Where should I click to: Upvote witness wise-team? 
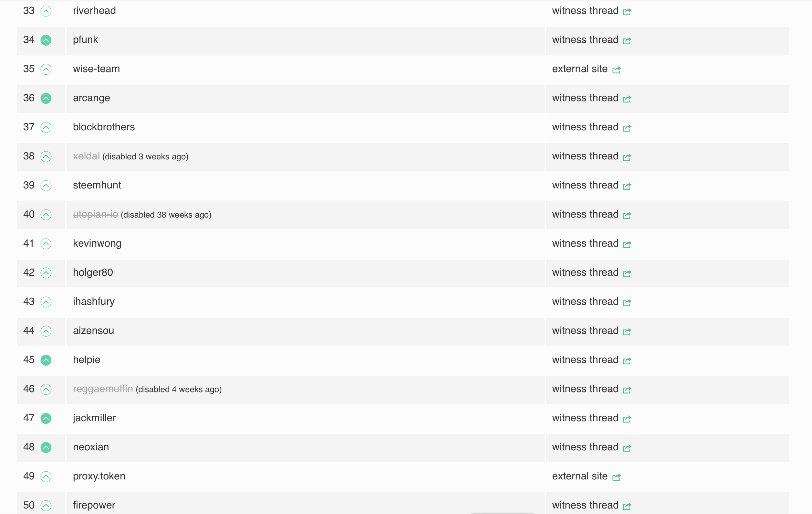tap(46, 69)
